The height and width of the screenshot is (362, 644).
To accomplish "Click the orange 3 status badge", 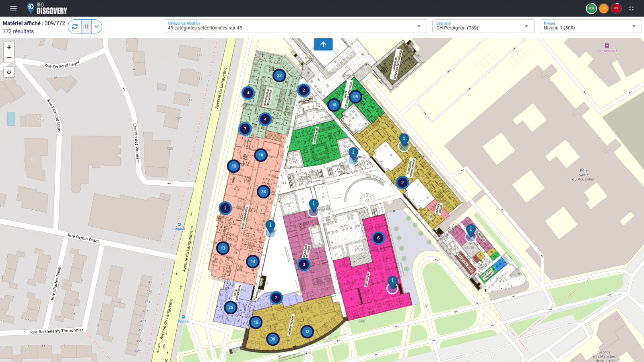I will 603,8.
